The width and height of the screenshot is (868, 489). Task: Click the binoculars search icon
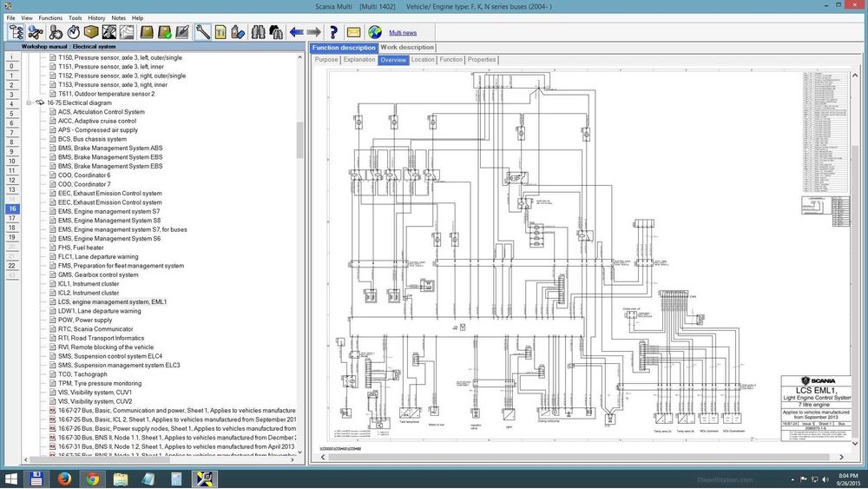(258, 32)
